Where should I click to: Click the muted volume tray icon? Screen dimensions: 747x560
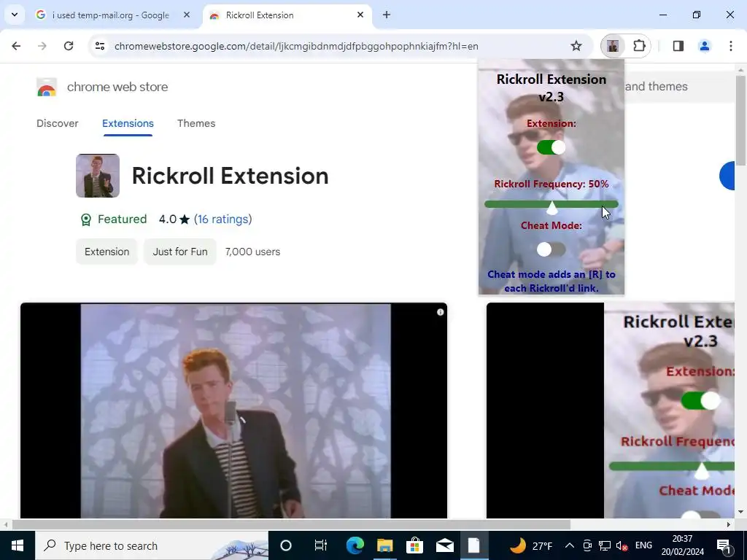(x=622, y=545)
